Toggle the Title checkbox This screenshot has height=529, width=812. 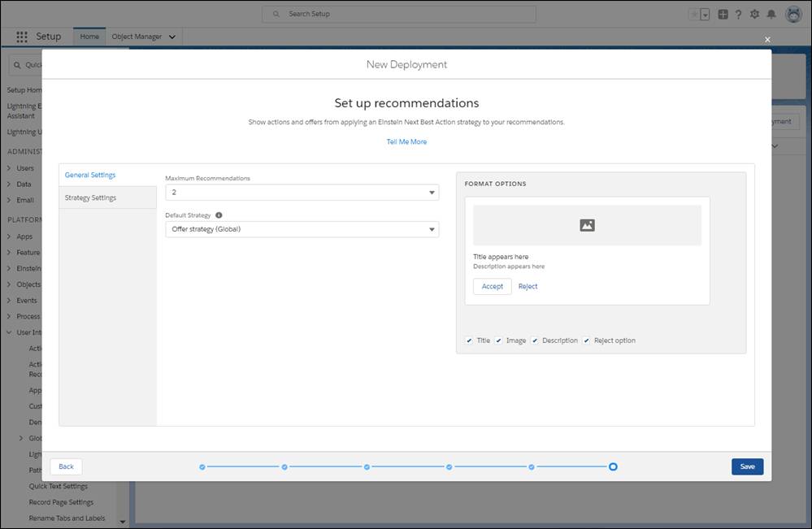click(469, 340)
